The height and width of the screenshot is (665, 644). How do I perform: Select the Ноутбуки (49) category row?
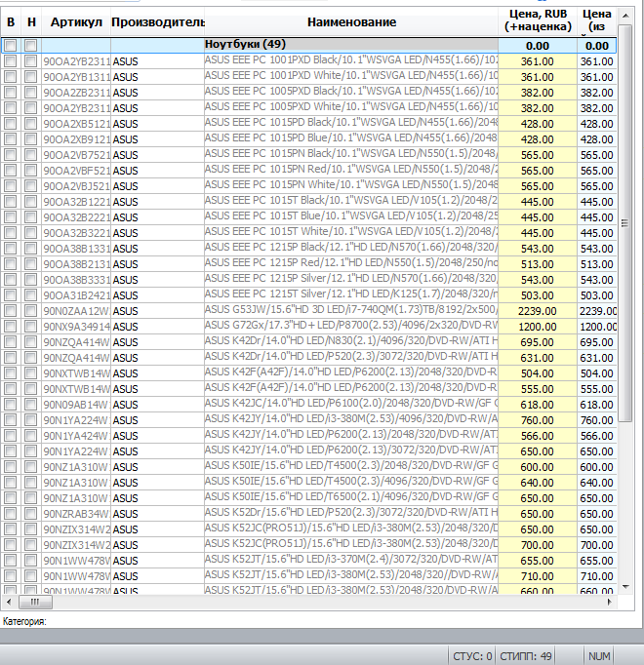coord(308,46)
